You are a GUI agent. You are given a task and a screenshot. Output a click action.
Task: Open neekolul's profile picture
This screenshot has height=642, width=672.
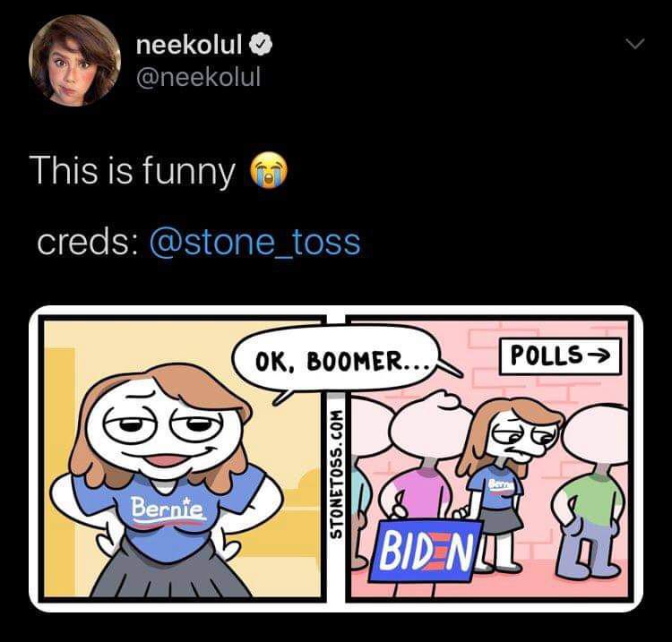coord(74,60)
